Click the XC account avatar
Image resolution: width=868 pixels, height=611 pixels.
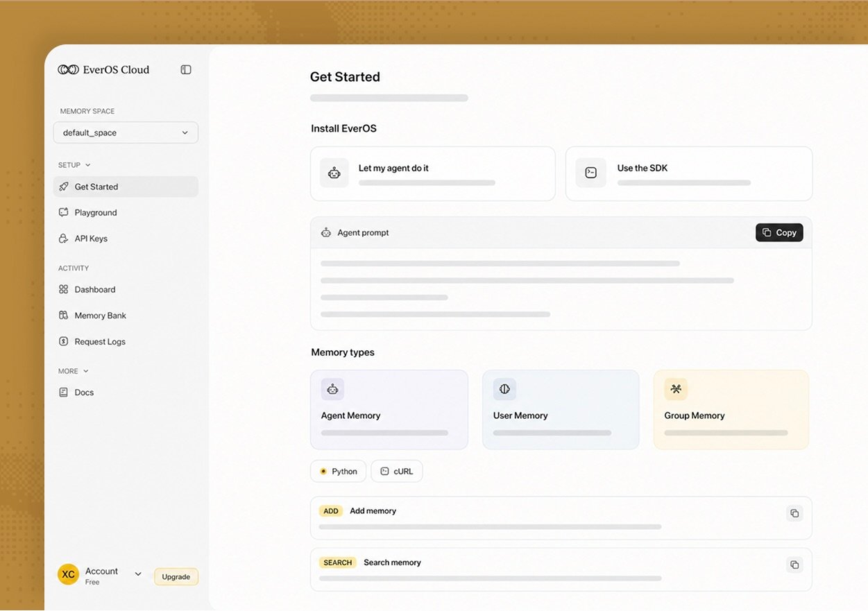tap(68, 575)
